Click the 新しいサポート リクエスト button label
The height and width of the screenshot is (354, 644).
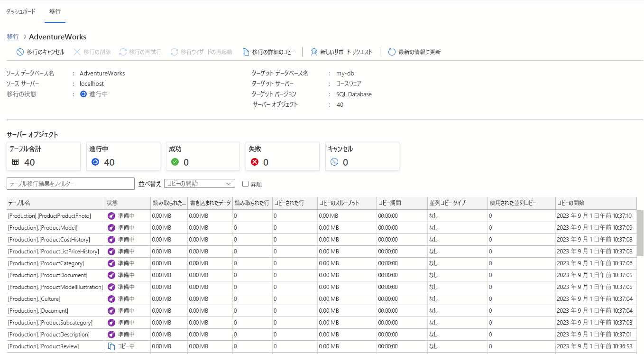[x=347, y=52]
